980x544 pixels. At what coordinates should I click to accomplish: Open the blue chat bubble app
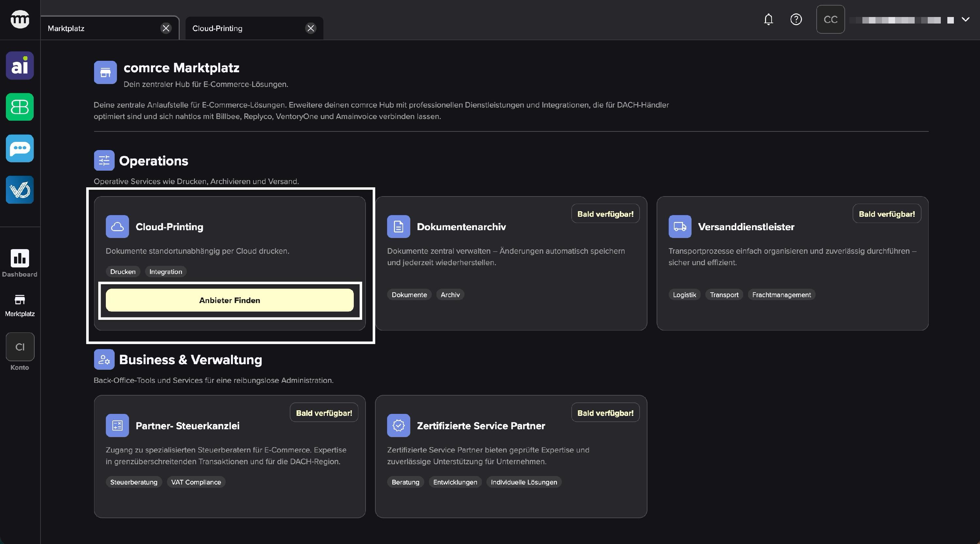pos(20,148)
